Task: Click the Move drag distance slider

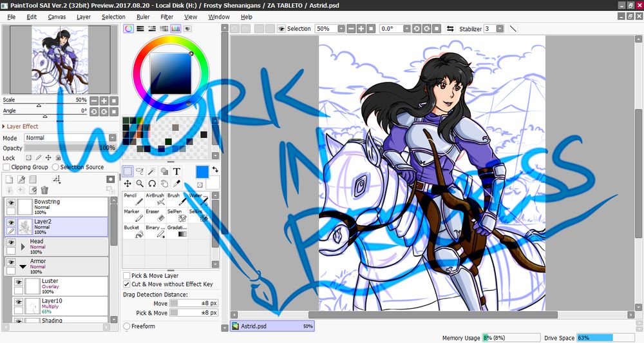Action: pyautogui.click(x=194, y=303)
